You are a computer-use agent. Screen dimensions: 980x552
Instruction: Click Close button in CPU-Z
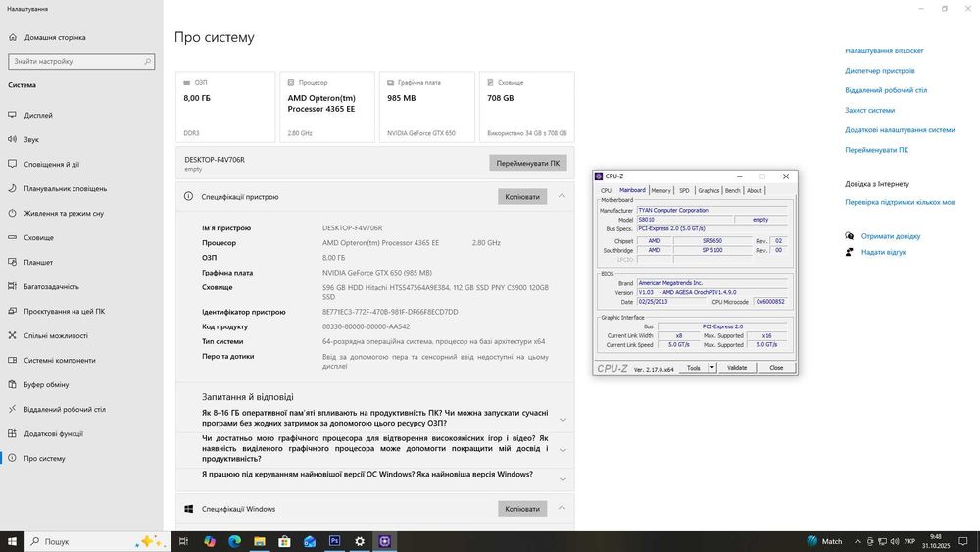point(776,368)
